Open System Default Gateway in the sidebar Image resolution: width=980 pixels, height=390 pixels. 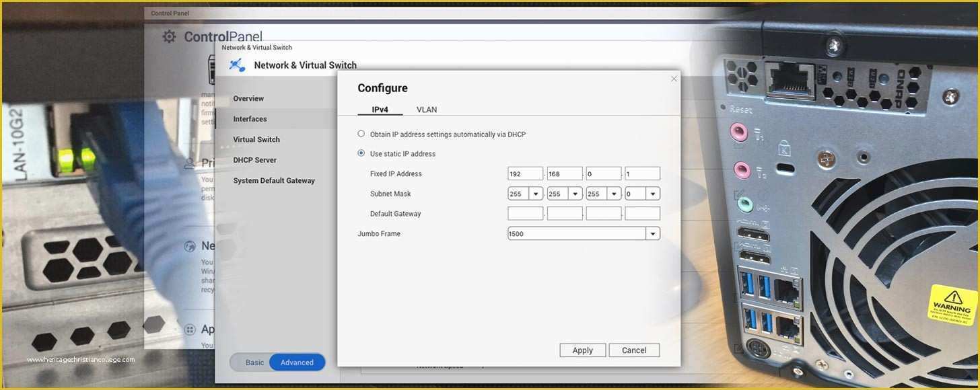[x=274, y=180]
